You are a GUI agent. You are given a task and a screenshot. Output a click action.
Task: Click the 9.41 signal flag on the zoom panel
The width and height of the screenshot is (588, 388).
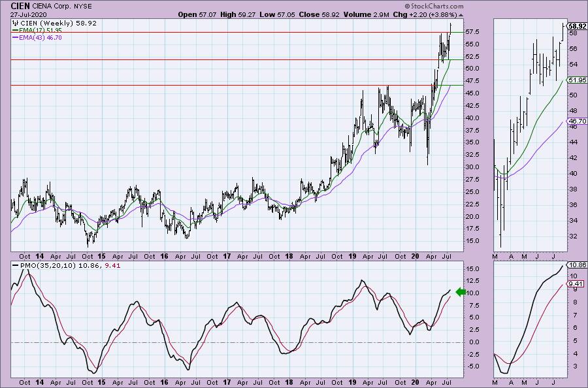(x=576, y=283)
